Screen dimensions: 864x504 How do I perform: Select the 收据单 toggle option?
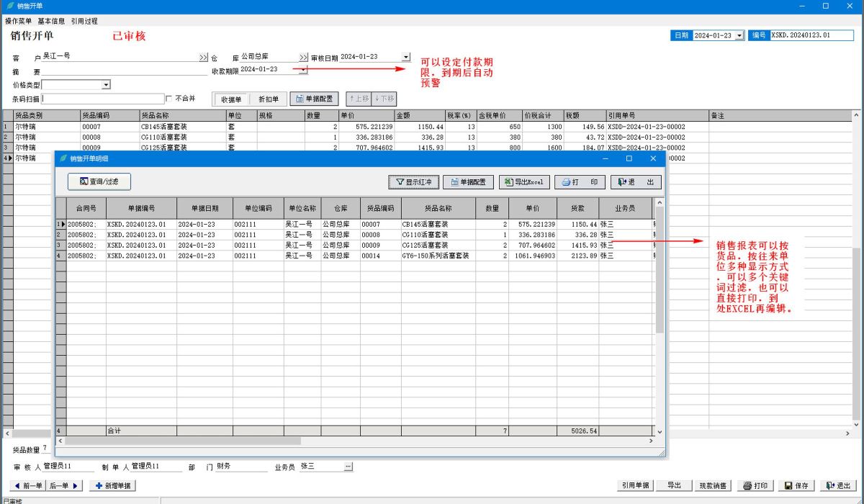pos(231,99)
